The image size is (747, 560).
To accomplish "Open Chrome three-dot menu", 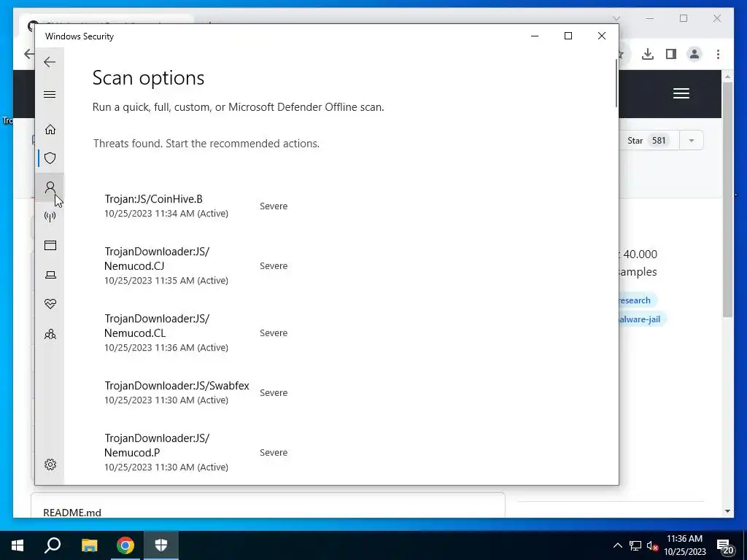I will [x=718, y=54].
